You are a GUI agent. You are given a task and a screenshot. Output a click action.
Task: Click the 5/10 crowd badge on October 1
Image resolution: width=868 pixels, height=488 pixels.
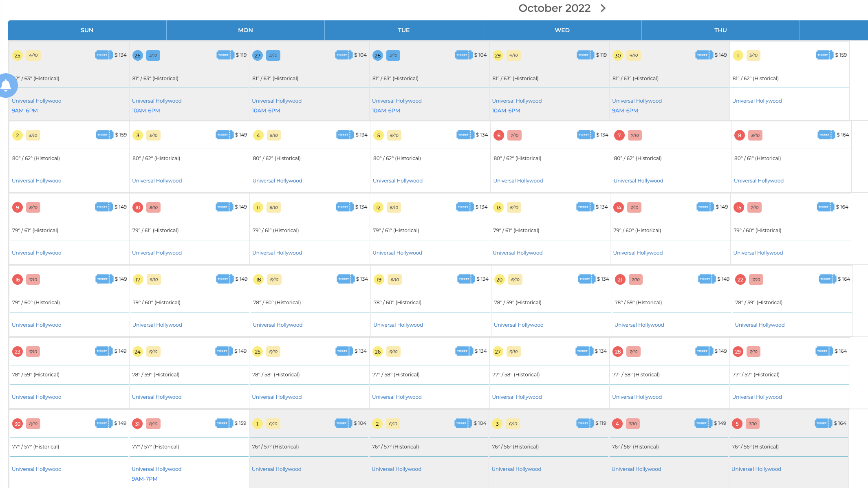[x=753, y=55]
